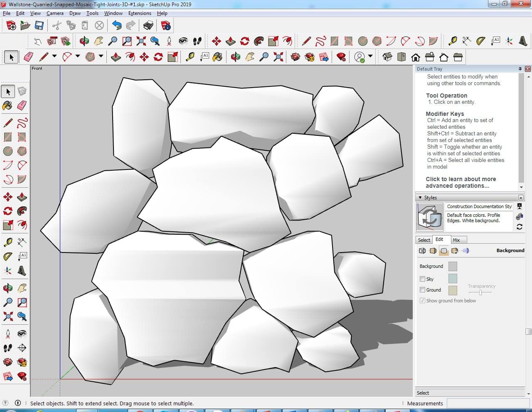The image size is (532, 412).
Task: Open the Print icon in the toolbar
Action: [x=148, y=26]
